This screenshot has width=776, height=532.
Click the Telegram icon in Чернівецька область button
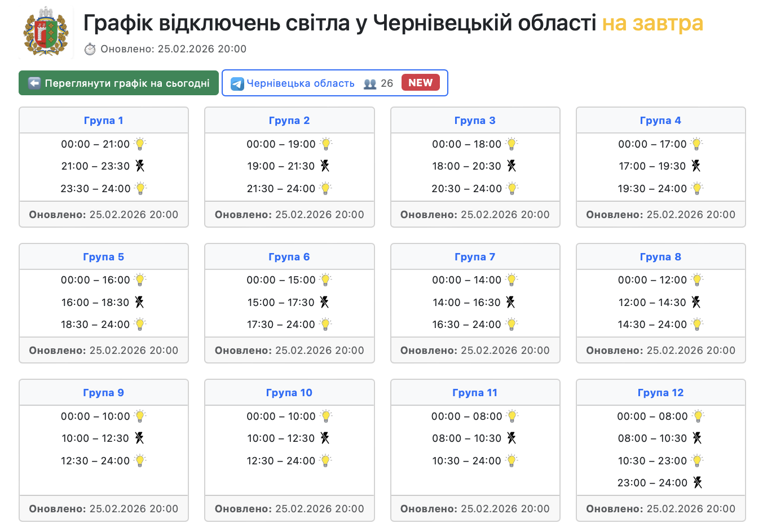click(237, 84)
